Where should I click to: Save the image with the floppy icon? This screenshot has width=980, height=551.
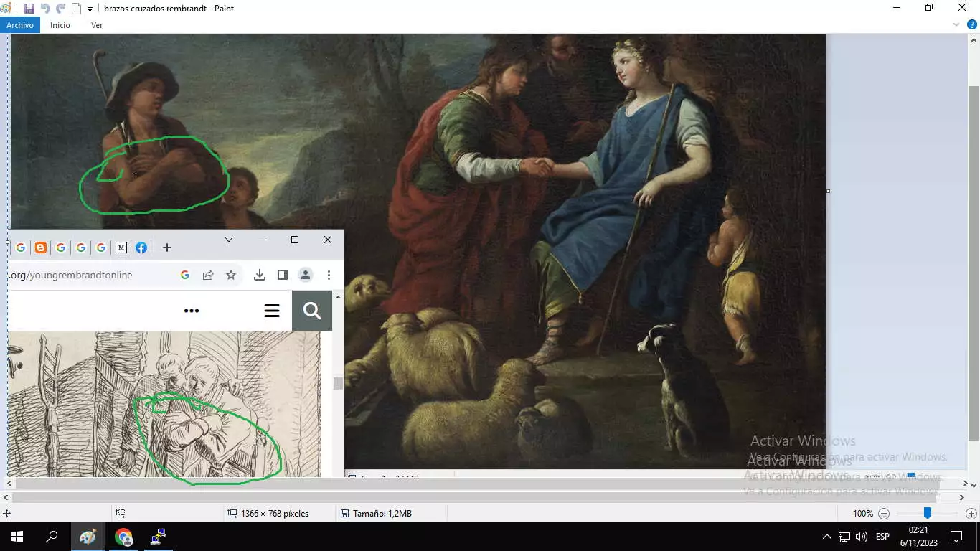tap(29, 9)
